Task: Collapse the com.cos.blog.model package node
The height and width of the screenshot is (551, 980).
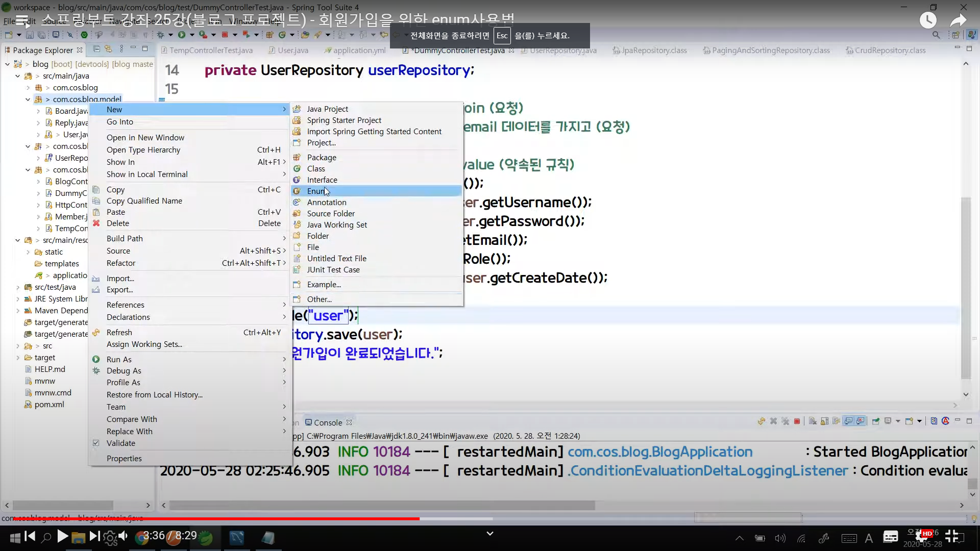Action: (x=28, y=99)
